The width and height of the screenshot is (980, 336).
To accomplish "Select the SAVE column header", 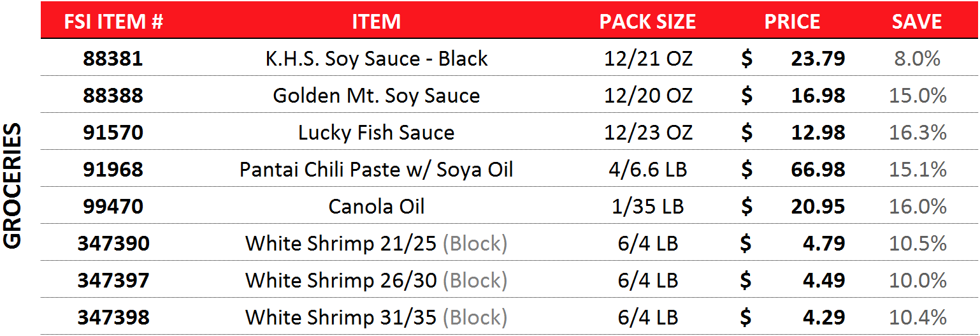I will (x=916, y=22).
